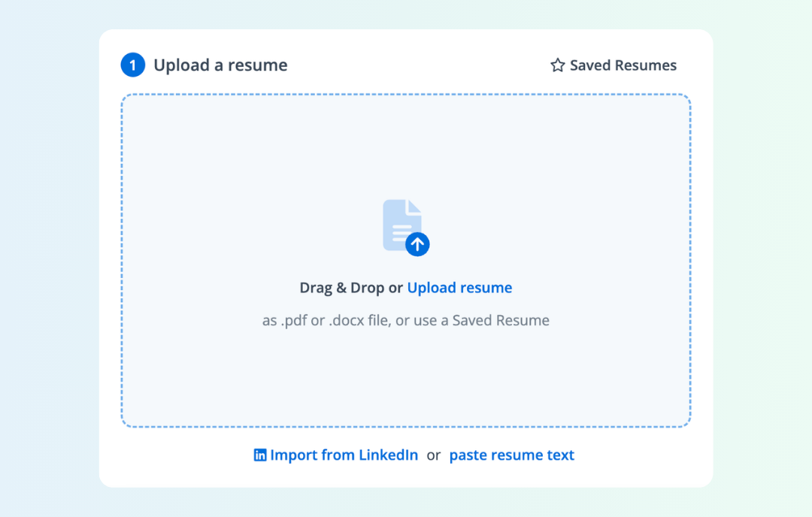Click the document upload icon
Image resolution: width=812 pixels, height=517 pixels.
click(406, 228)
